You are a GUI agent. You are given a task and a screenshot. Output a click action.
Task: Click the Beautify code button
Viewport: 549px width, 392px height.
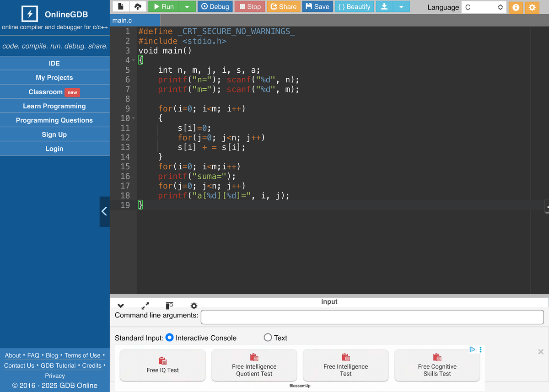354,6
